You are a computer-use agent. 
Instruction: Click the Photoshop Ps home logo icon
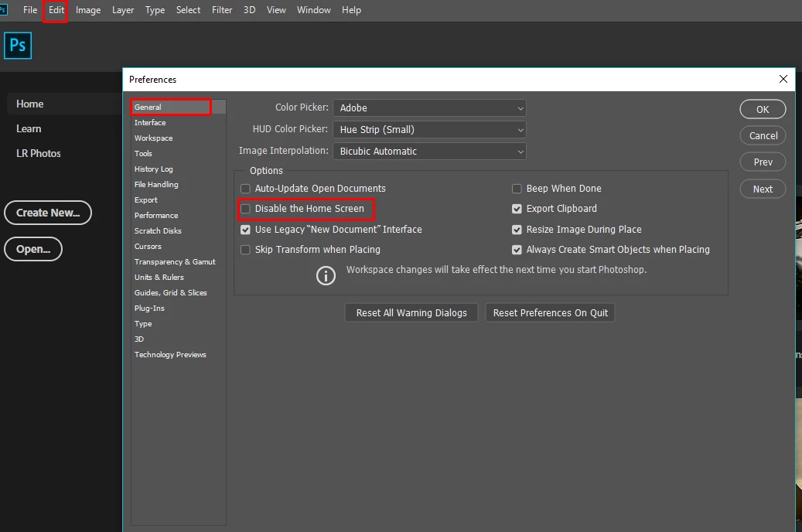(x=18, y=46)
